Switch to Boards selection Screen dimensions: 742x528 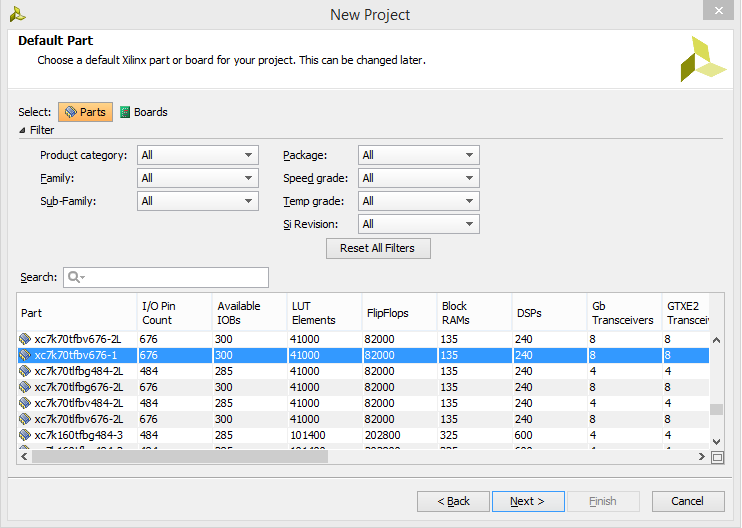pos(144,112)
